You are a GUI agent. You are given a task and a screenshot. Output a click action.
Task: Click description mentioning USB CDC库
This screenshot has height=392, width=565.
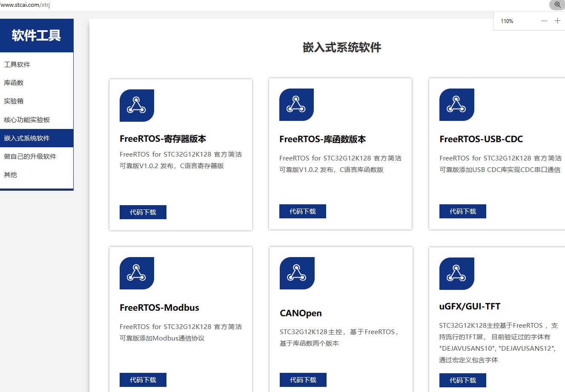501,164
